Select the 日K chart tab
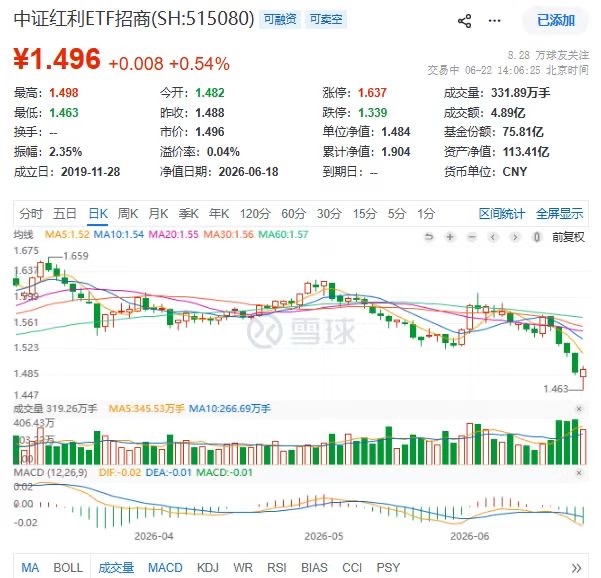 point(98,213)
